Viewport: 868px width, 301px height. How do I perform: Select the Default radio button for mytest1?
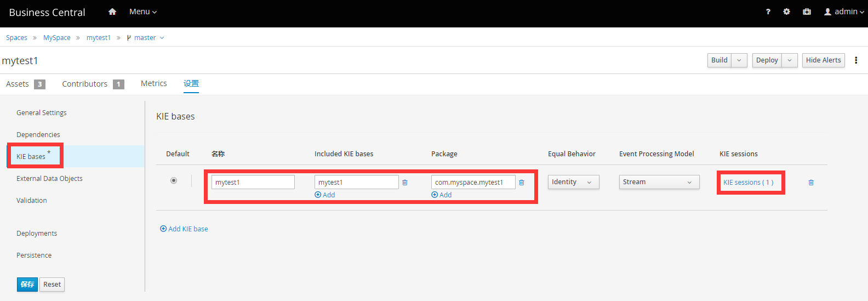[x=174, y=180]
